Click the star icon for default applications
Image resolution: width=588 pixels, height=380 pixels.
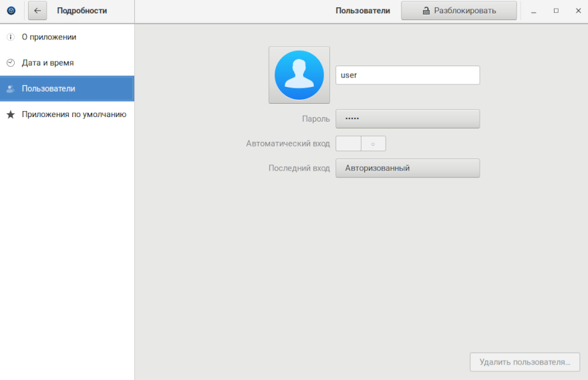[x=11, y=114]
